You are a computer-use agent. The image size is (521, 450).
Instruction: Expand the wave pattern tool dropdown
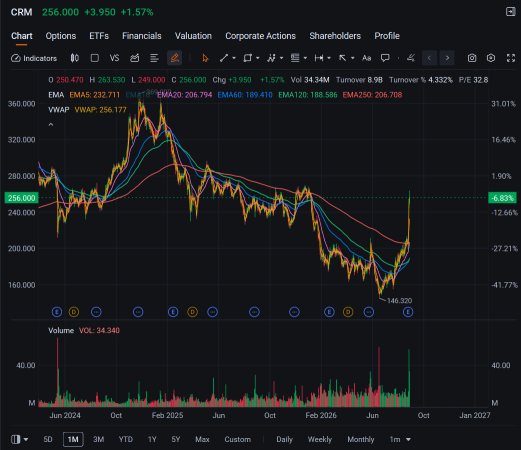[x=282, y=58]
